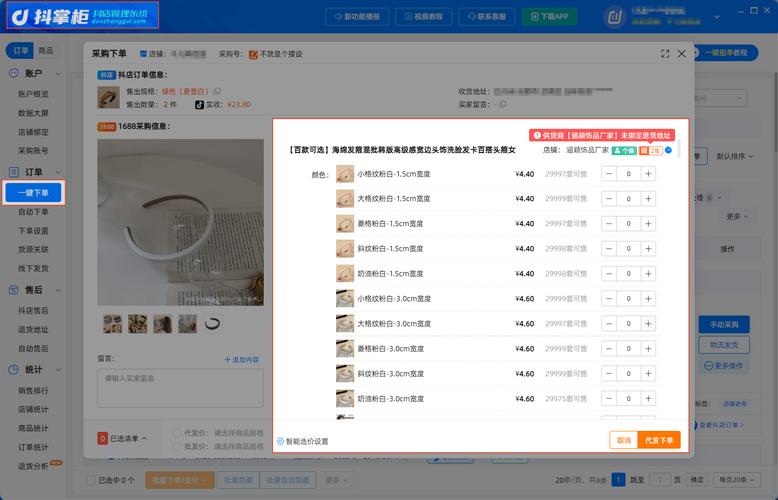The image size is (778, 500).
Task: Open 抖店售后 in sidebar
Action: 33,311
